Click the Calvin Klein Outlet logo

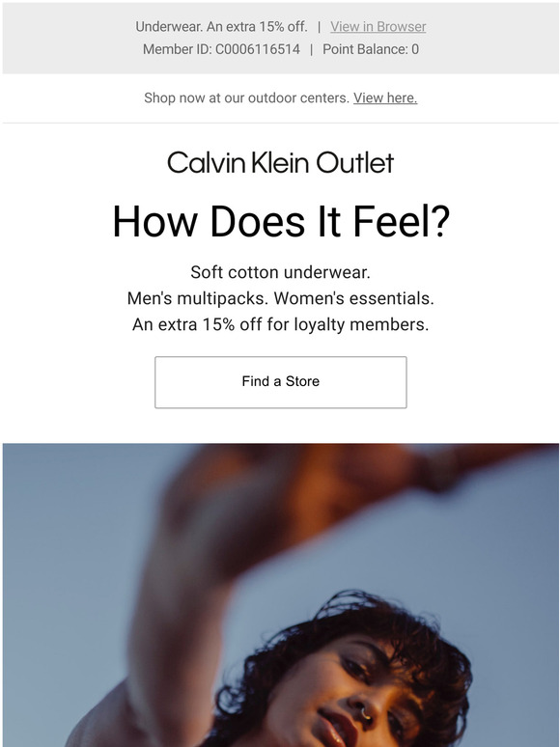click(x=280, y=162)
